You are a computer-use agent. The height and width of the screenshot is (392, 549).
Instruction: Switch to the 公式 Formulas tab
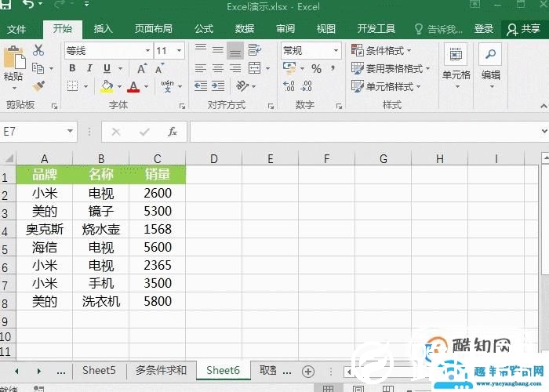pos(204,29)
